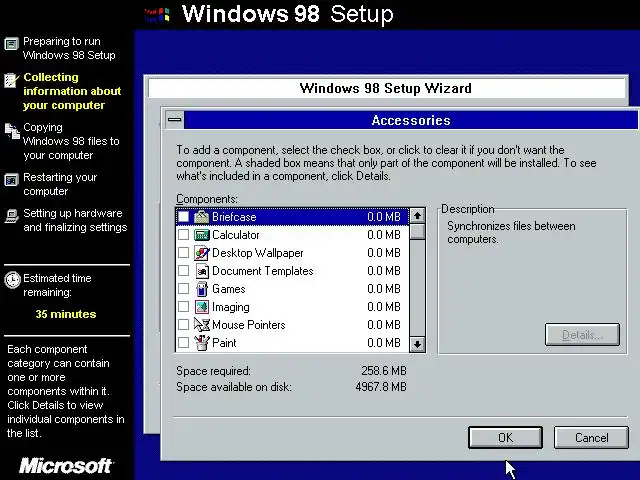The width and height of the screenshot is (640, 480).
Task: Select the Briefcase row label
Action: tap(234, 217)
